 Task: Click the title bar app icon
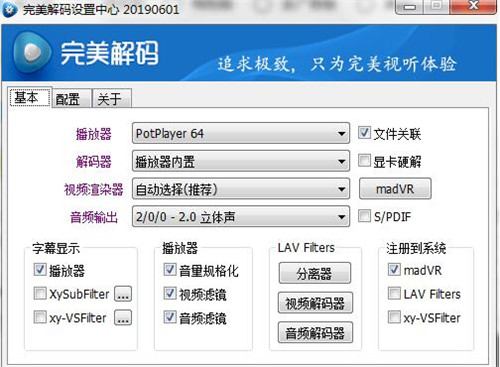click(10, 10)
